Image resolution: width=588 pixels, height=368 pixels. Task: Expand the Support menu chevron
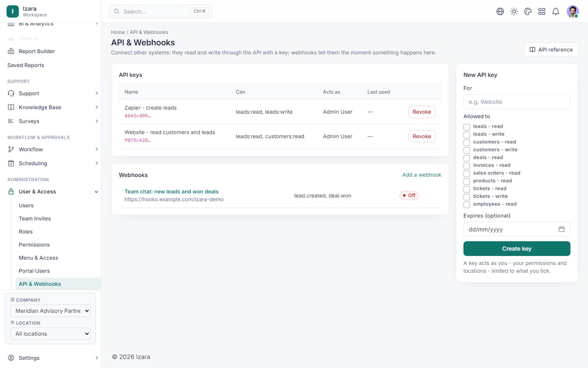[97, 94]
